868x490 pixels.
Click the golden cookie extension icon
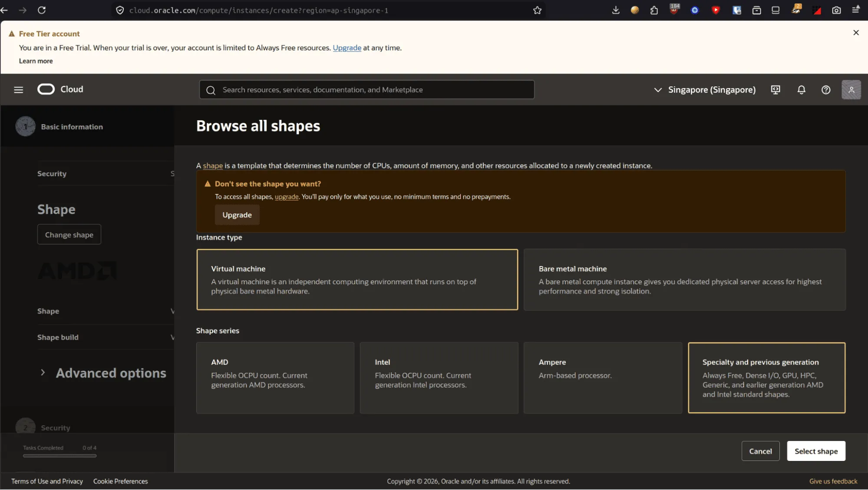[x=635, y=10]
